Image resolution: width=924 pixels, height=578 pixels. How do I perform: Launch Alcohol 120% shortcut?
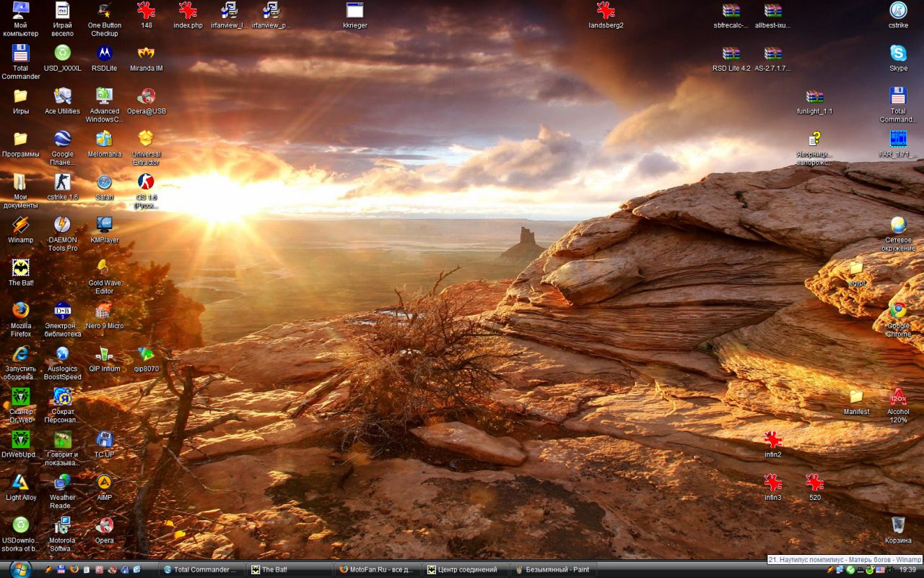899,405
